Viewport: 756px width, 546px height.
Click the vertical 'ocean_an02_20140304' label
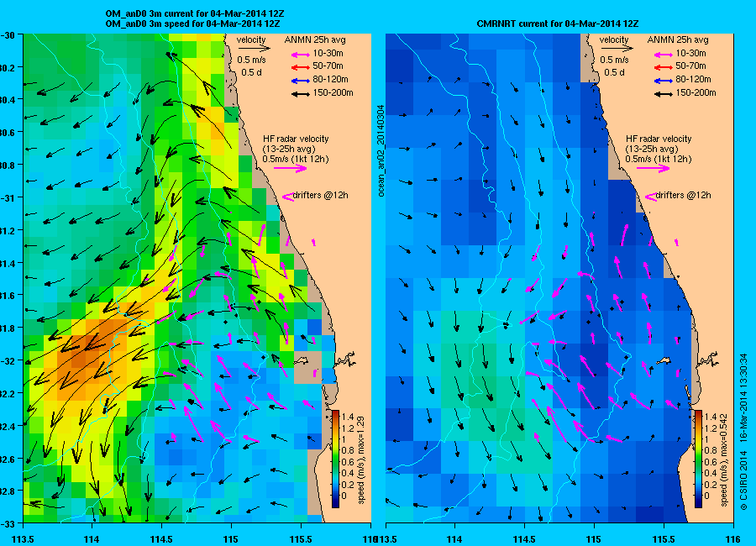[x=381, y=150]
